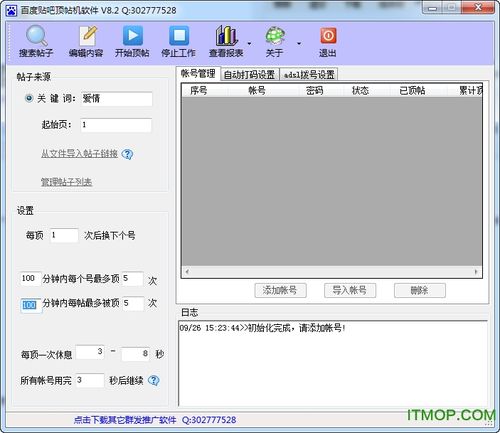The height and width of the screenshot is (433, 500).
Task: Expand the dropdown arrow beside 关于
Action: click(x=299, y=43)
